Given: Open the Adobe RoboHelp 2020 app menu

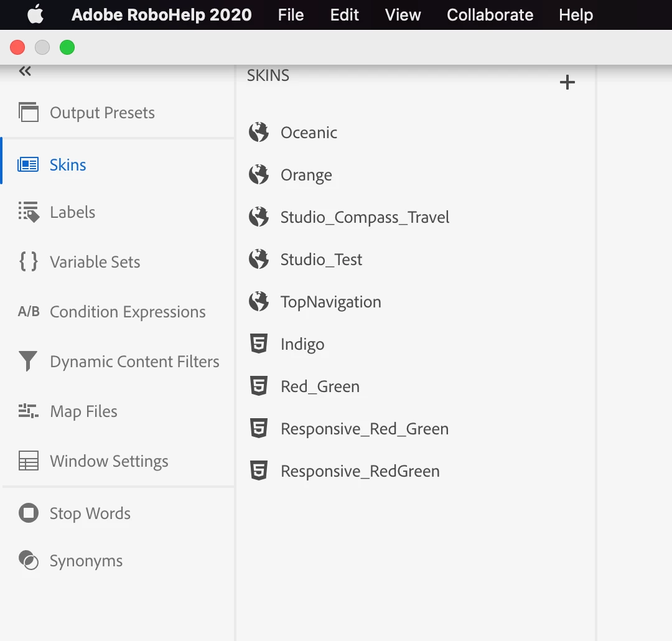Looking at the screenshot, I should click(x=161, y=15).
